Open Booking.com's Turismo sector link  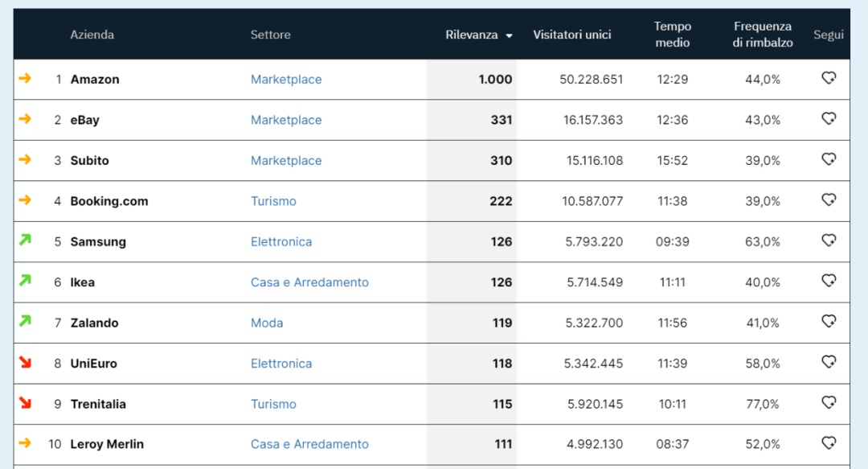point(273,200)
